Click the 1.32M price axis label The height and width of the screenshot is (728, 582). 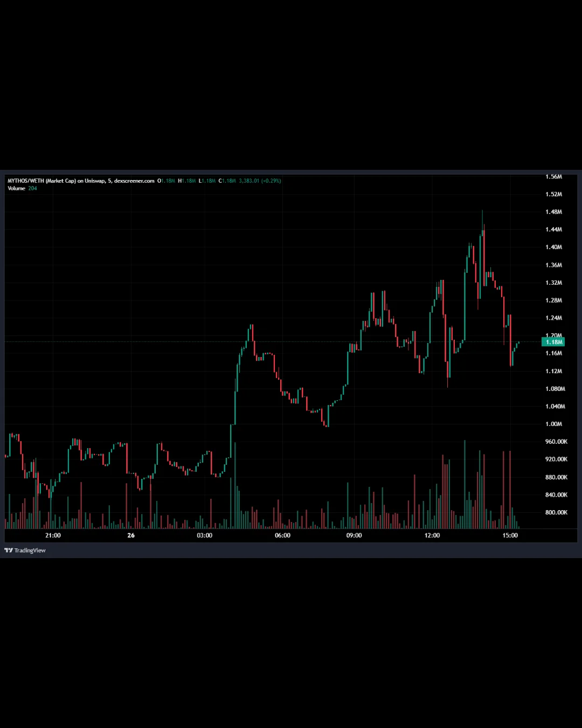pyautogui.click(x=553, y=283)
